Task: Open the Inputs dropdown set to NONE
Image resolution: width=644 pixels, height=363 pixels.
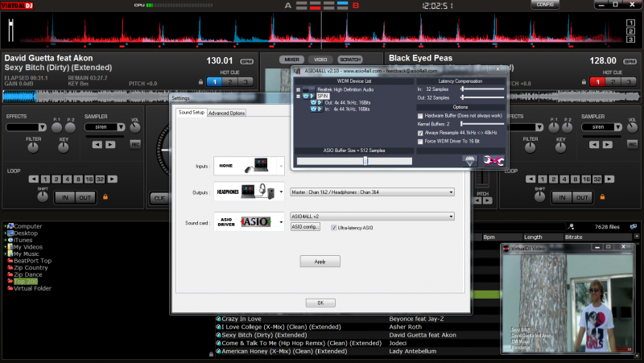Action: click(x=249, y=166)
